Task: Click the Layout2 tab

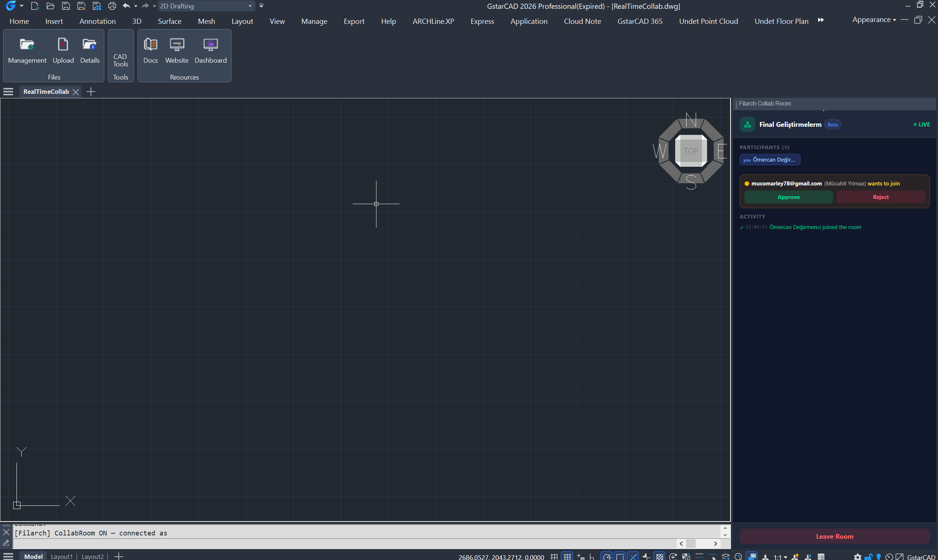Action: click(x=92, y=556)
